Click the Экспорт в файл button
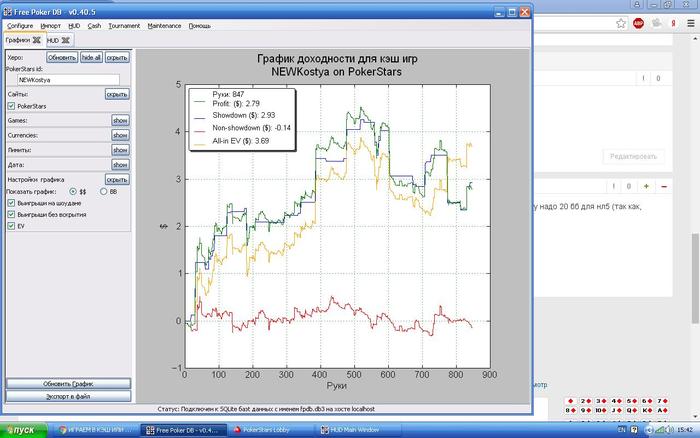This screenshot has width=700, height=438. [x=68, y=396]
